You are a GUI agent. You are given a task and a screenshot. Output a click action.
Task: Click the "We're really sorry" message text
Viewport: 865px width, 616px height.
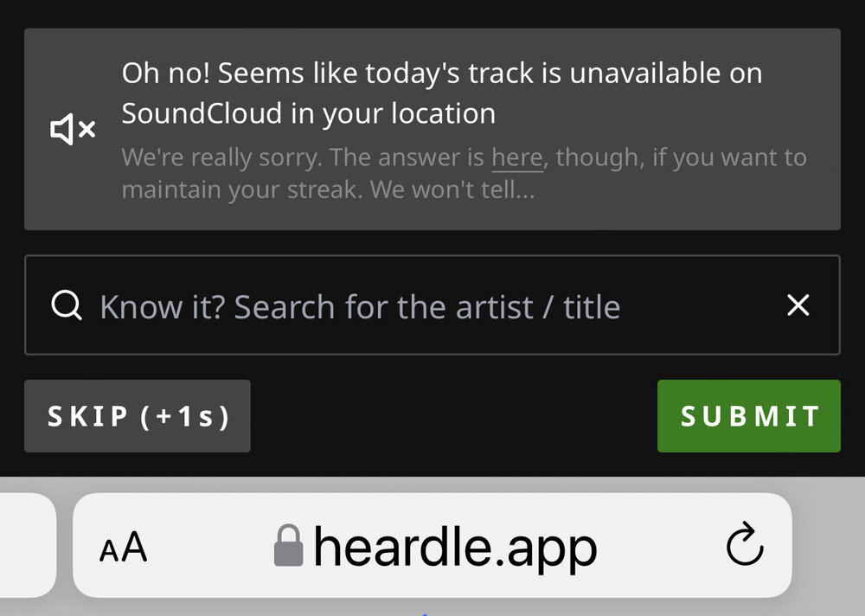303,158
